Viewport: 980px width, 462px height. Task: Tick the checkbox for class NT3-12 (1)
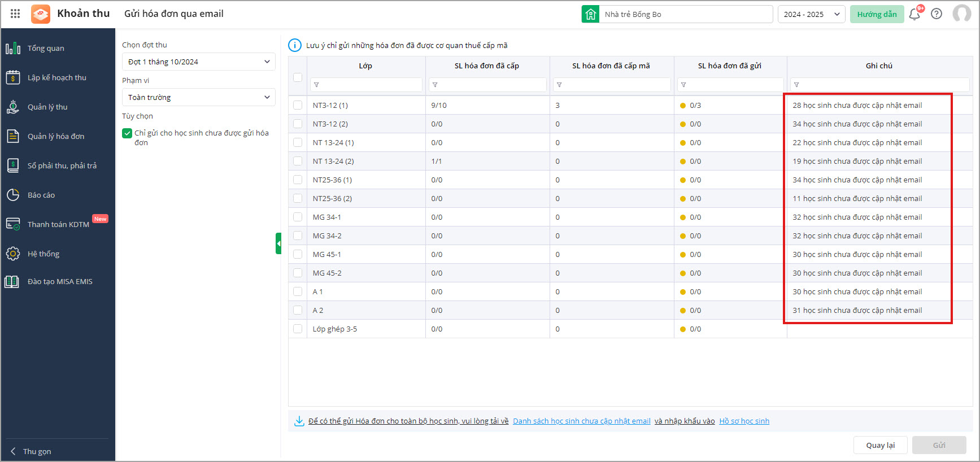(298, 105)
